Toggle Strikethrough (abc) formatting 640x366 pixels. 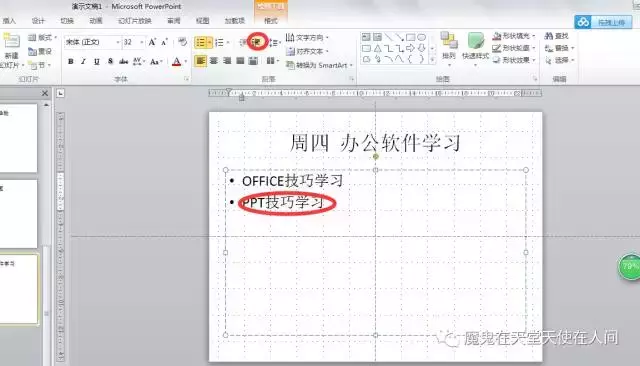[124, 61]
